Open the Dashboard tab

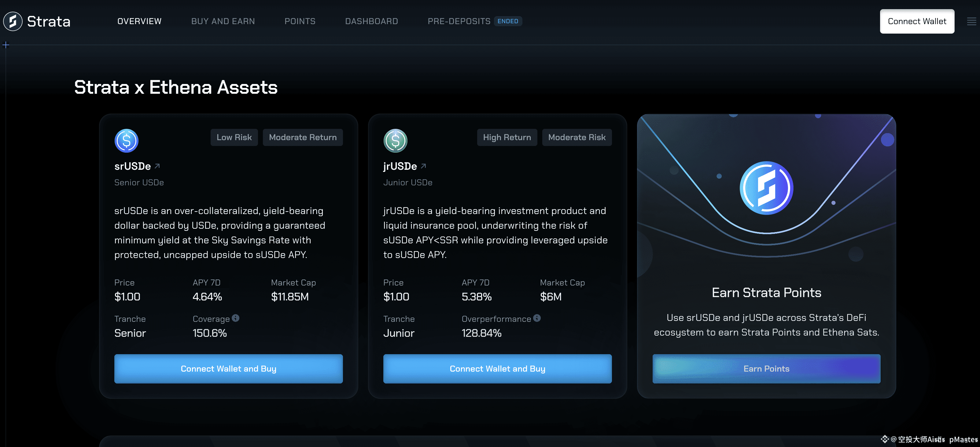(371, 21)
